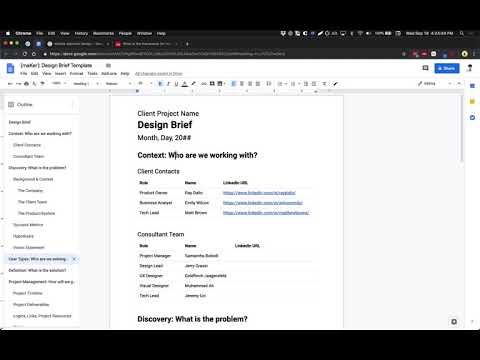Collapse the toolbar with the up chevron
This screenshot has width=480, height=360.
[x=459, y=84]
